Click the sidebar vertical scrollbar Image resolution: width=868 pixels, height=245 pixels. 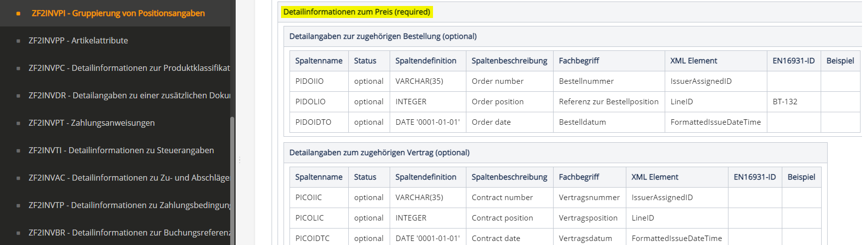tap(232, 180)
